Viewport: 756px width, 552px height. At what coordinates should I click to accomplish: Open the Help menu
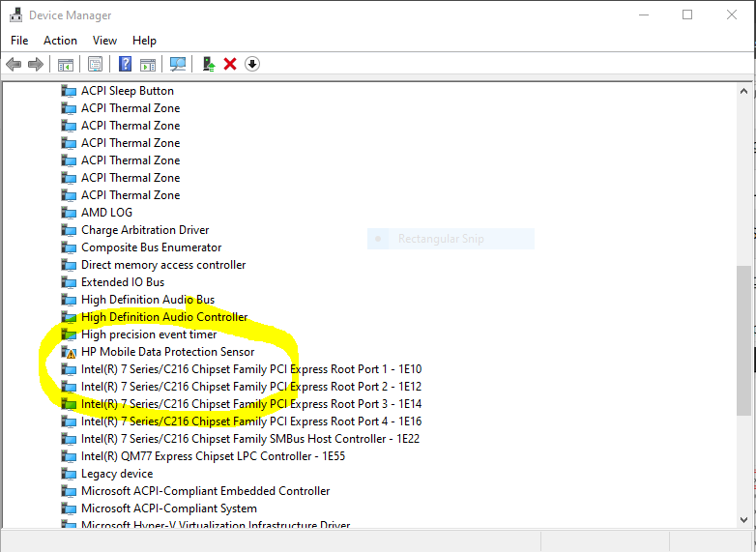tap(144, 41)
